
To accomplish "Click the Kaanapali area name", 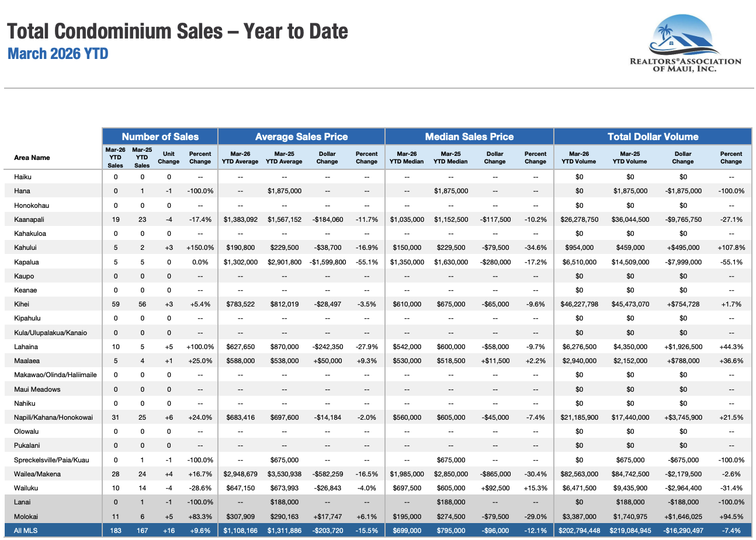I will (x=29, y=220).
